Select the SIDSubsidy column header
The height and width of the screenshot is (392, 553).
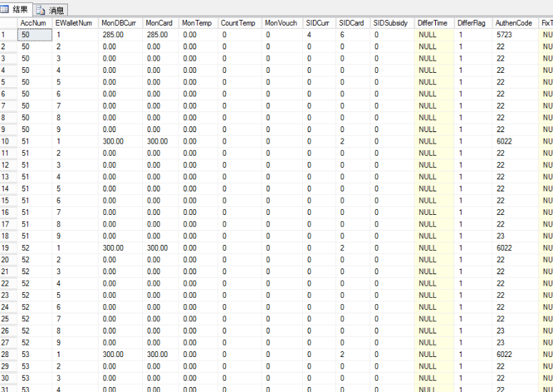(390, 23)
